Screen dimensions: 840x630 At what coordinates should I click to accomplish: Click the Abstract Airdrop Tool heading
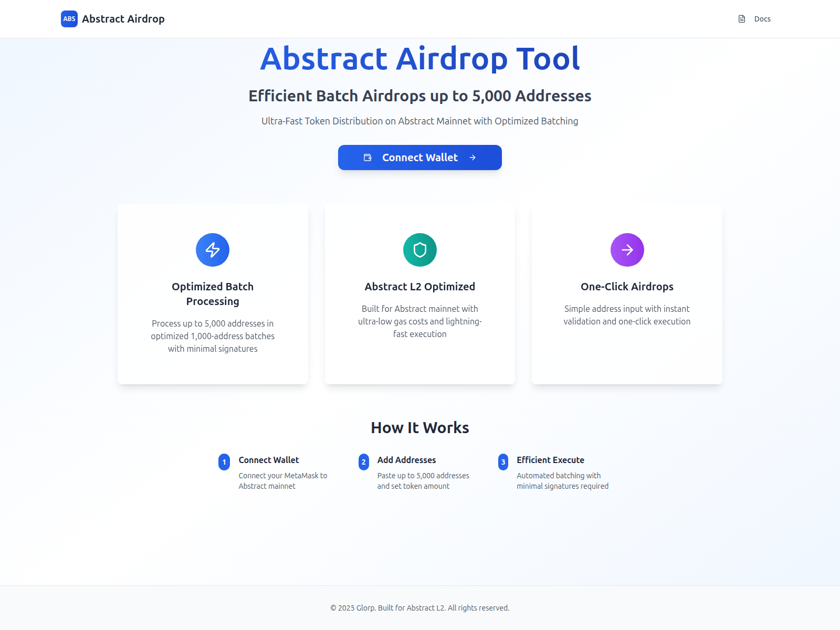click(x=419, y=59)
